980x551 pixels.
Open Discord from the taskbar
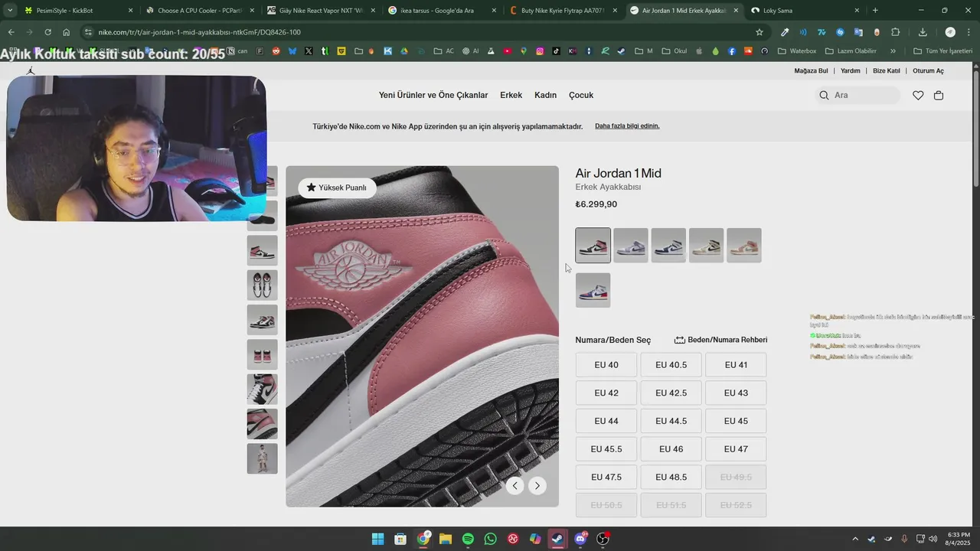click(x=580, y=539)
